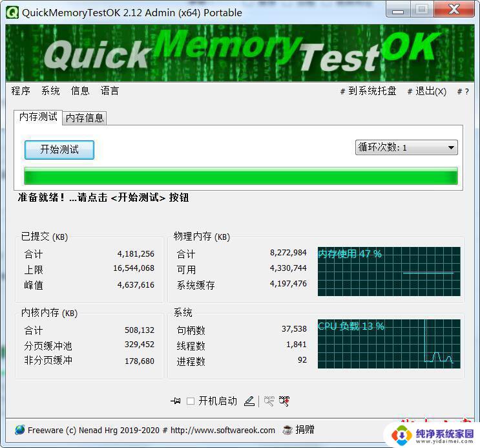Click the 上限 label
Viewport: 480px width, 448px height.
click(x=34, y=270)
